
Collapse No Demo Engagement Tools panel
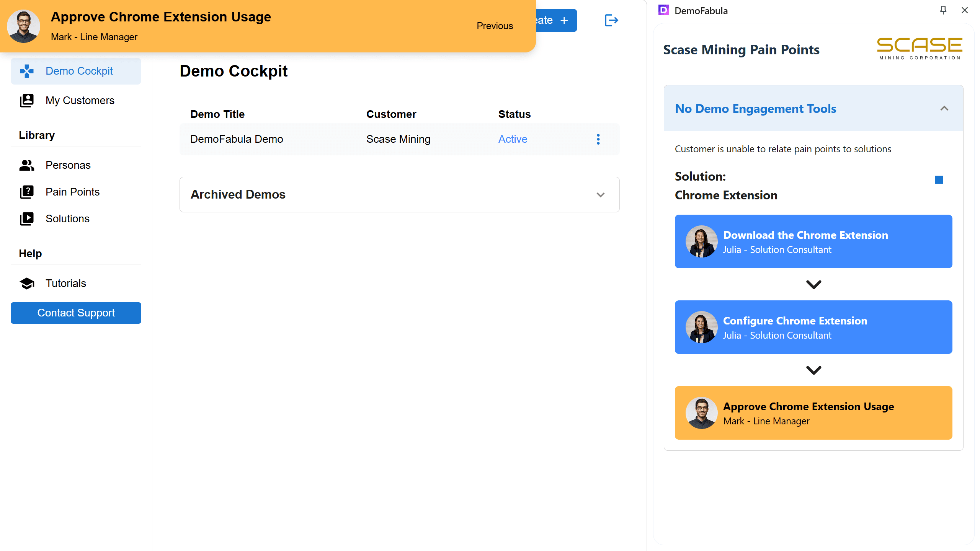pyautogui.click(x=944, y=109)
